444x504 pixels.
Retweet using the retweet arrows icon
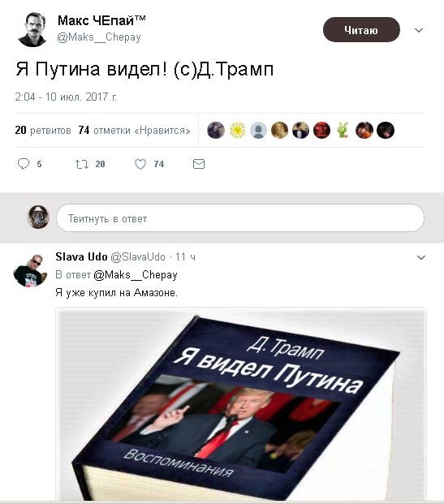point(82,164)
